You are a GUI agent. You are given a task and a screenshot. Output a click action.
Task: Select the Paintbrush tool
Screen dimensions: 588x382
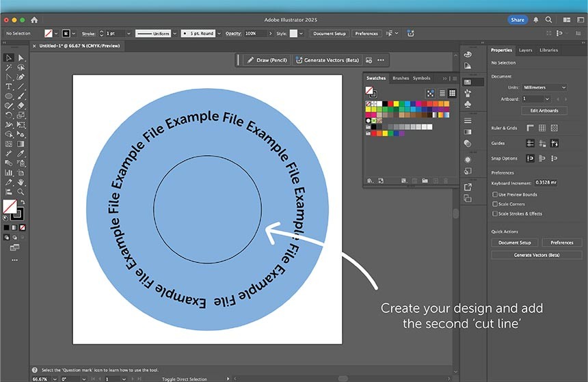click(21, 96)
